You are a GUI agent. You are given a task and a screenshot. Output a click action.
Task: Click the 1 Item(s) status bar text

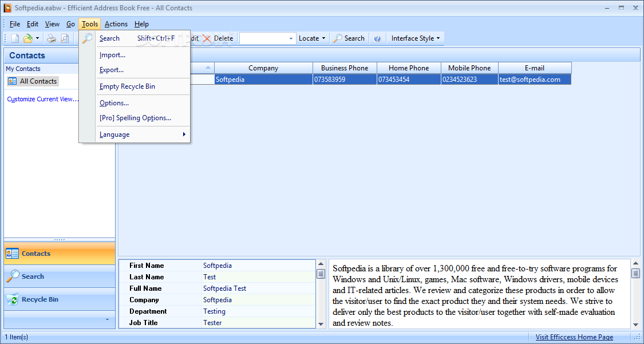[x=17, y=337]
